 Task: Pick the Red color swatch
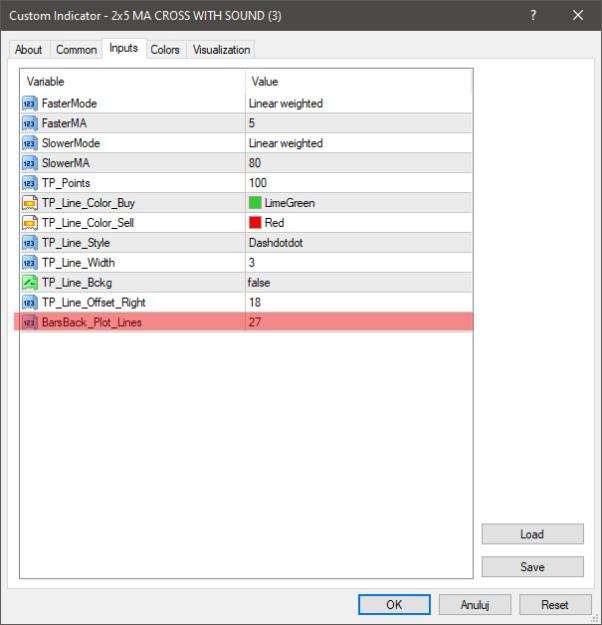pos(255,222)
